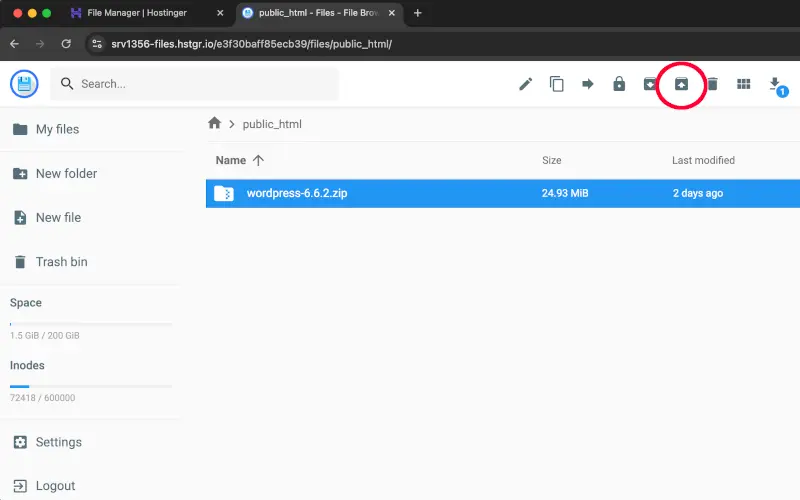
Task: Click the browser back arrow
Action: pyautogui.click(x=14, y=44)
